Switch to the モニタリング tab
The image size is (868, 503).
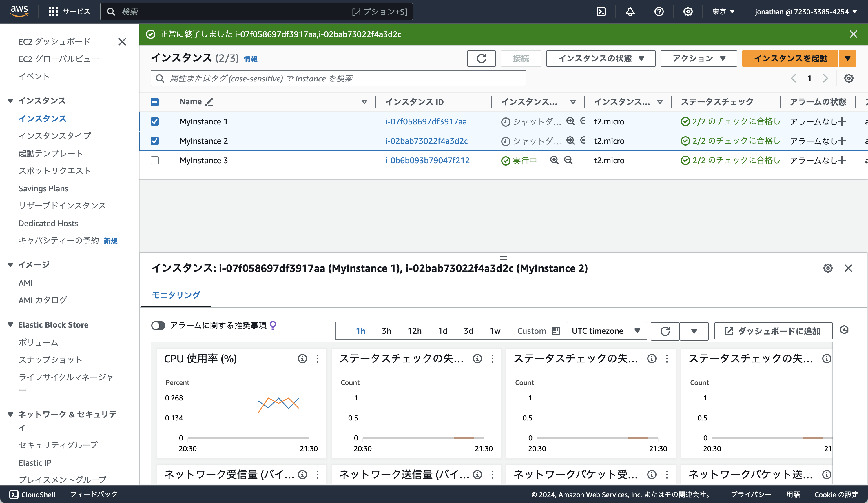point(176,295)
